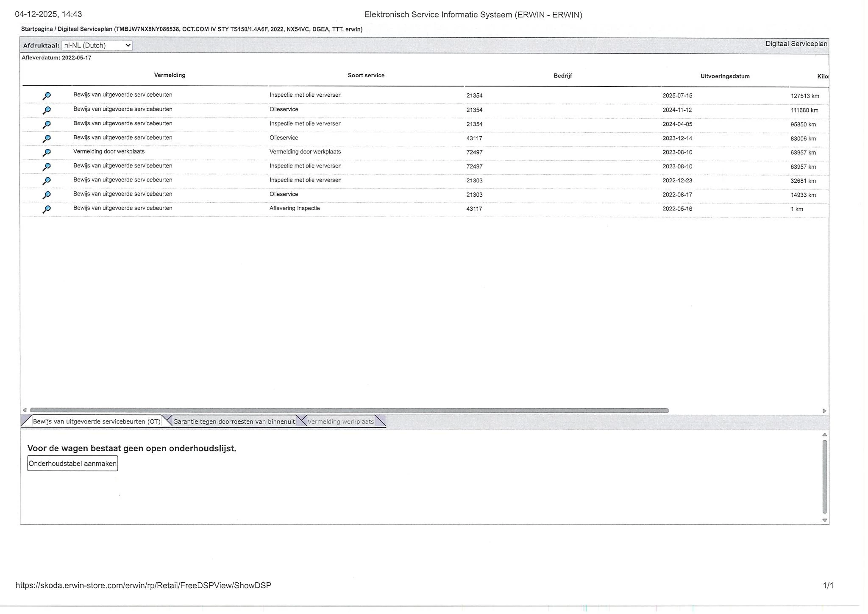Click the Soort service column header

pos(366,75)
